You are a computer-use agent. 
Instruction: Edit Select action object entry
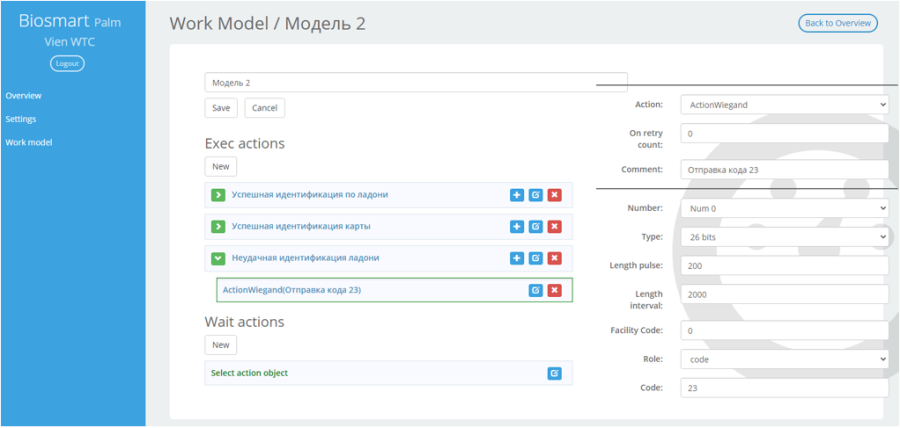point(554,373)
